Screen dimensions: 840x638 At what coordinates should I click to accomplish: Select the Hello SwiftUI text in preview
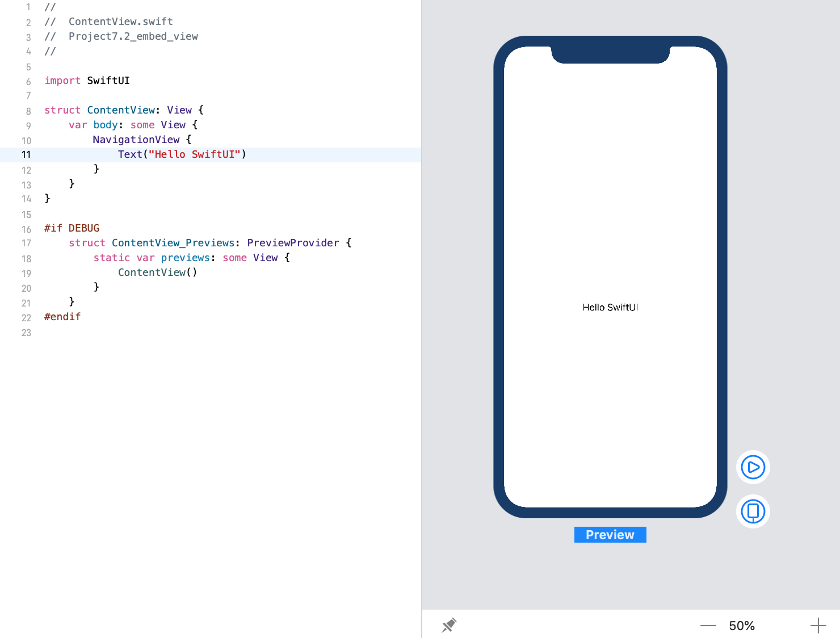pos(610,307)
